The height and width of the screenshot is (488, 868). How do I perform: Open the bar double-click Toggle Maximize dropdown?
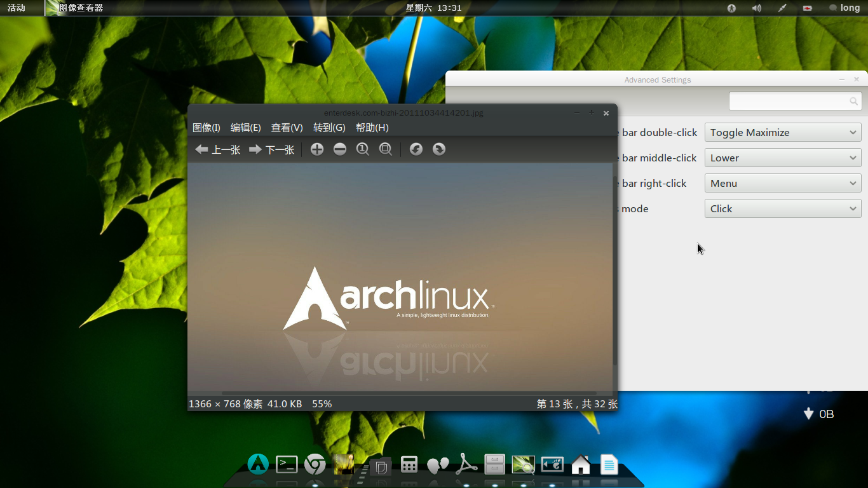point(783,133)
